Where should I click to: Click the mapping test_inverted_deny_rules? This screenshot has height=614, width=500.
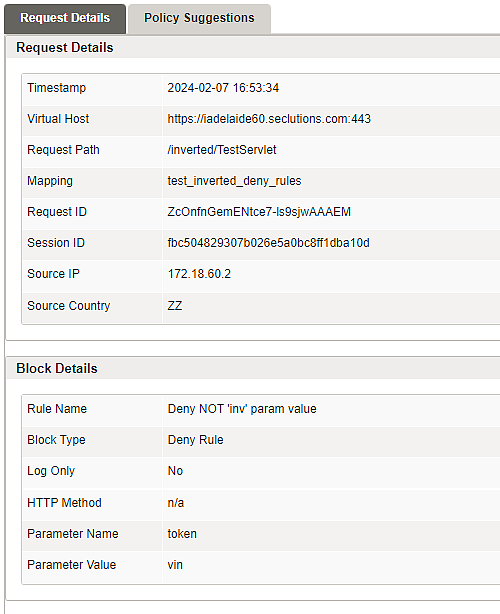tap(234, 181)
